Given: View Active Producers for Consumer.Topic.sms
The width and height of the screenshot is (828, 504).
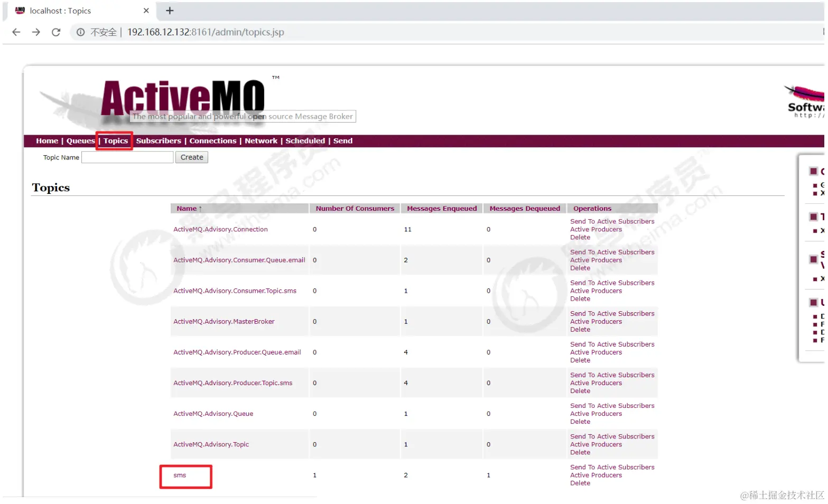Looking at the screenshot, I should (596, 291).
